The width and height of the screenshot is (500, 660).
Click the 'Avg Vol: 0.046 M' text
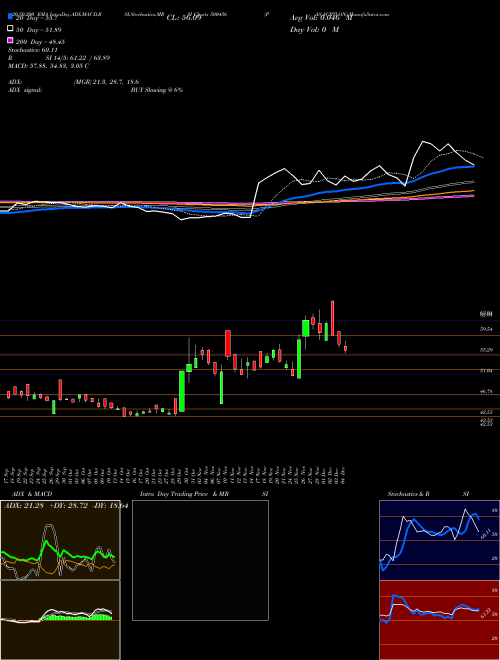[x=320, y=18]
